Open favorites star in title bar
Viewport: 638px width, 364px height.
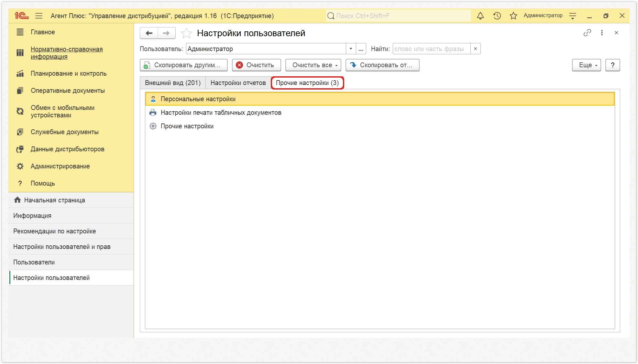coord(513,16)
